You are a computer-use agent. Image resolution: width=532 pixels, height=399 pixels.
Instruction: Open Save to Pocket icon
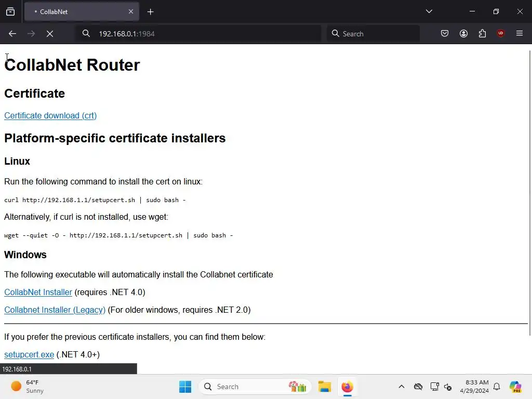click(445, 33)
